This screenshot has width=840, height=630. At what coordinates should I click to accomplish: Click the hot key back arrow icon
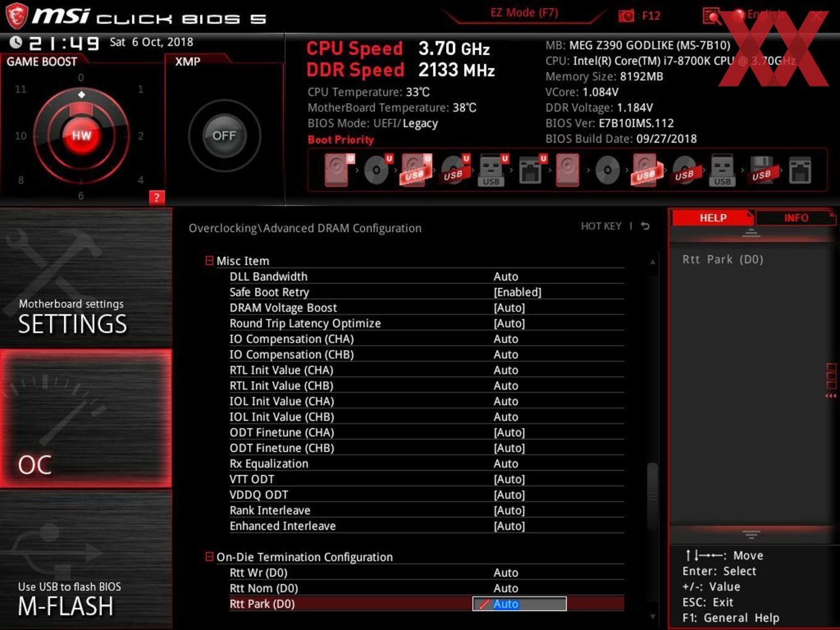click(x=645, y=226)
